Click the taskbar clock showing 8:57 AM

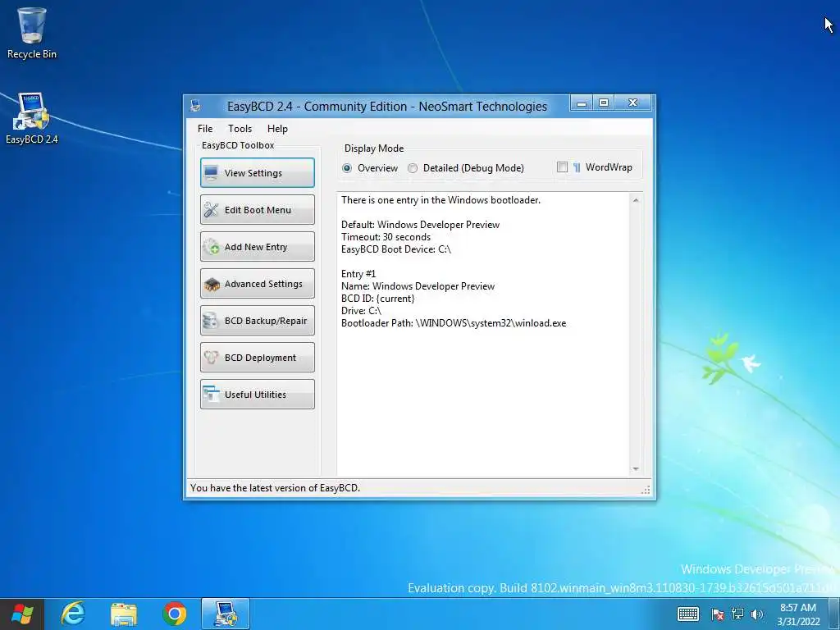pyautogui.click(x=798, y=614)
